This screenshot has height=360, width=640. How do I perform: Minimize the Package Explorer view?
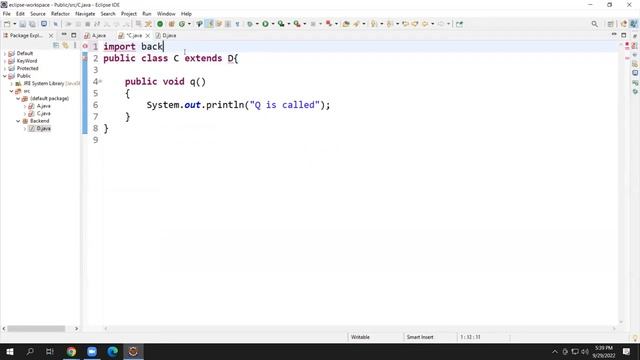tap(64, 35)
